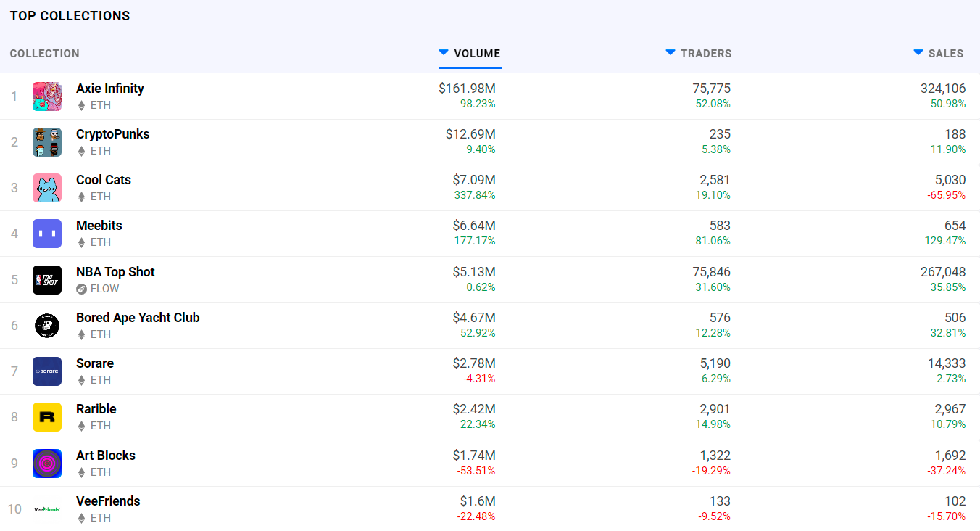Click CryptoPunks volume $12.69M
Image resolution: width=980 pixels, height=531 pixels.
click(x=470, y=134)
